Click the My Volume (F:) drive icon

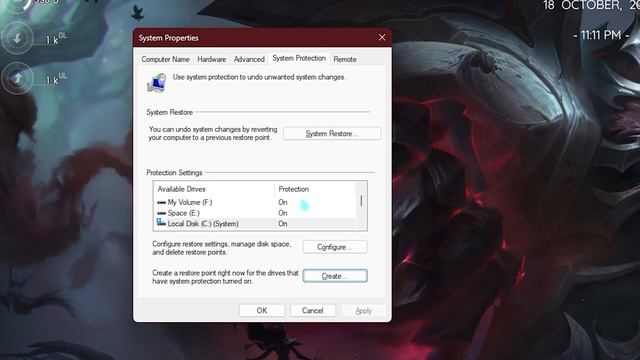(161, 202)
